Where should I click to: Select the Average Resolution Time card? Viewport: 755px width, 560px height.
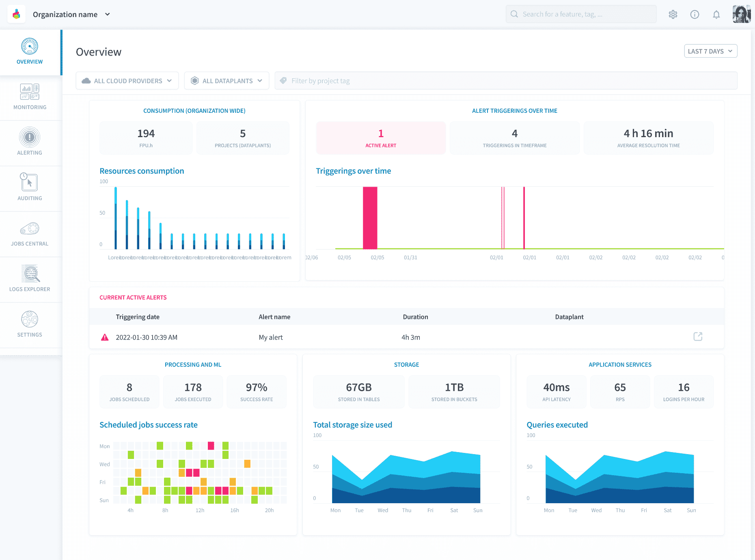pyautogui.click(x=649, y=138)
